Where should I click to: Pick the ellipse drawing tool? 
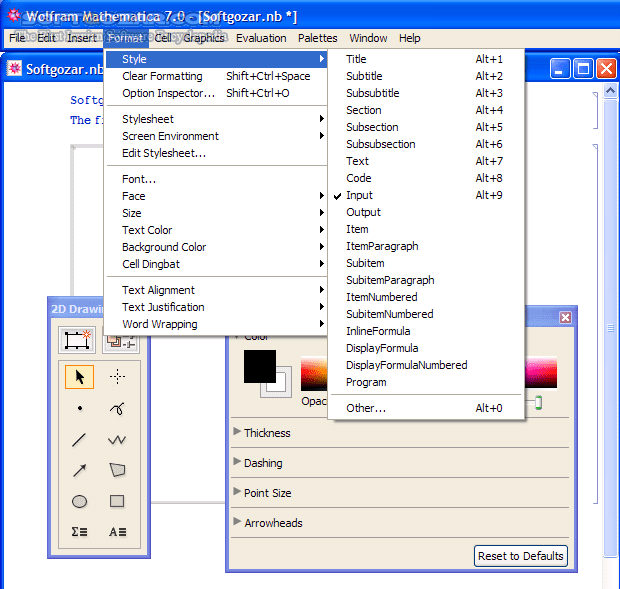click(79, 501)
